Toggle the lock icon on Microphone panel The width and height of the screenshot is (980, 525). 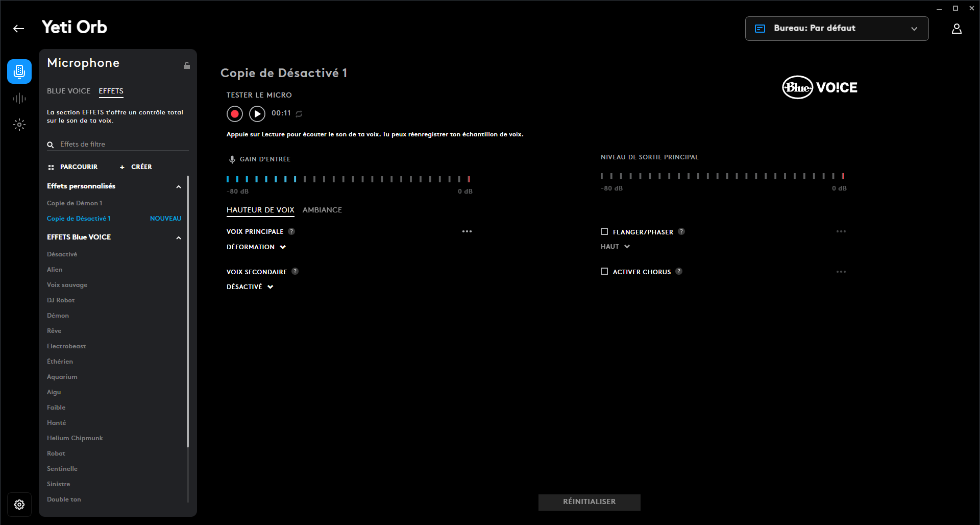pos(187,65)
